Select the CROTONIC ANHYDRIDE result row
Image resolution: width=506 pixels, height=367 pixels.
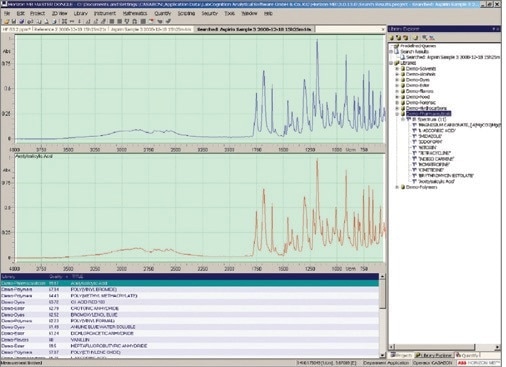[190, 308]
